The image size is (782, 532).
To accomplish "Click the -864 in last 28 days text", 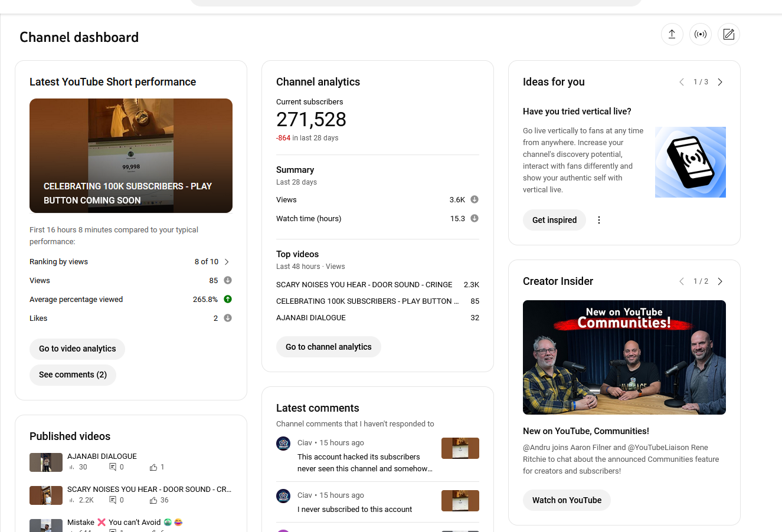I will 307,138.
